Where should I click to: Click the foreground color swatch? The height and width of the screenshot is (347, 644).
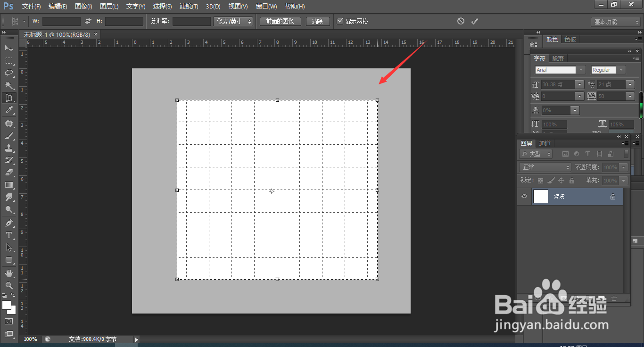click(x=7, y=305)
